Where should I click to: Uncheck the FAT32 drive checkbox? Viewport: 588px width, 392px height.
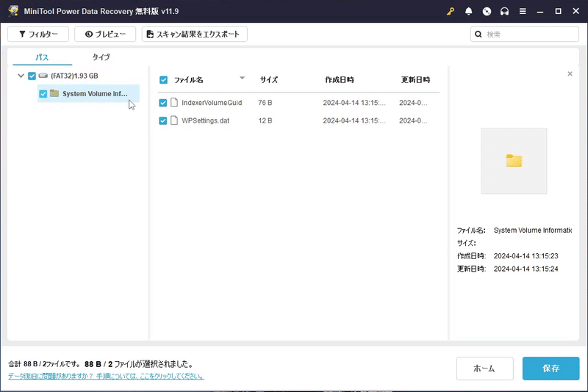pos(32,76)
